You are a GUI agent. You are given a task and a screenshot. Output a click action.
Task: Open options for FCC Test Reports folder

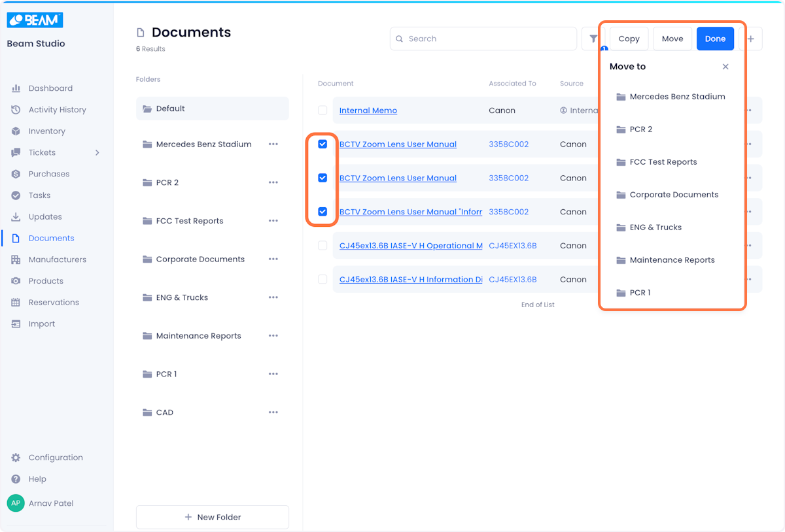click(x=273, y=221)
